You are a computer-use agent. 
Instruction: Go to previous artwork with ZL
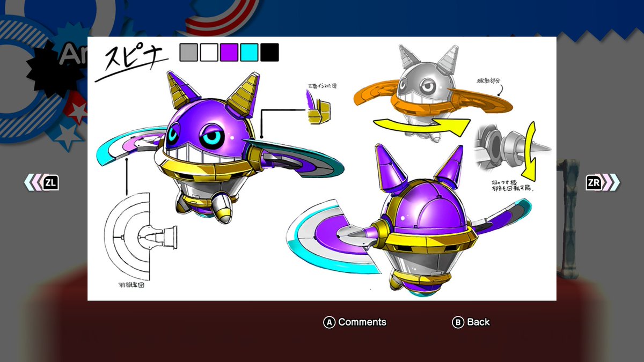pos(42,182)
